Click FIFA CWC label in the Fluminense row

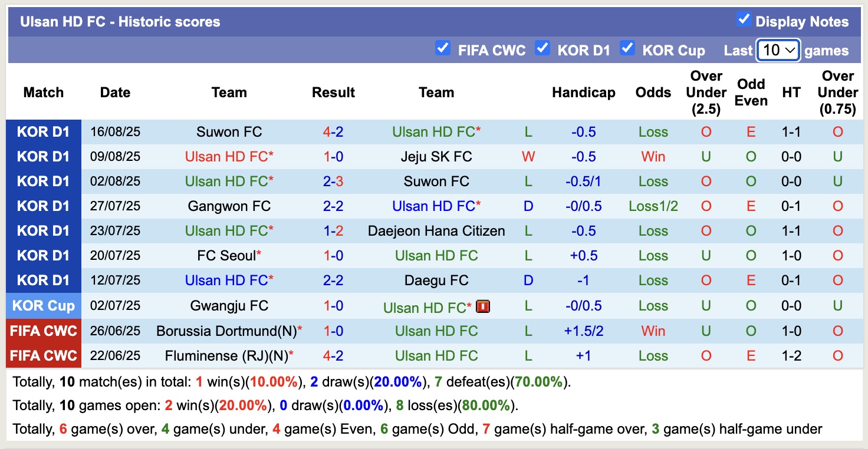tap(44, 356)
